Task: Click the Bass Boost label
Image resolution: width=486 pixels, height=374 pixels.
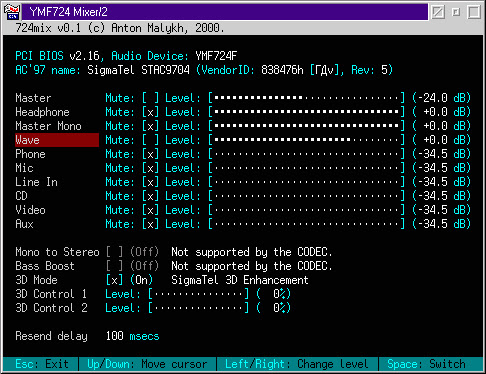Action: (x=45, y=266)
